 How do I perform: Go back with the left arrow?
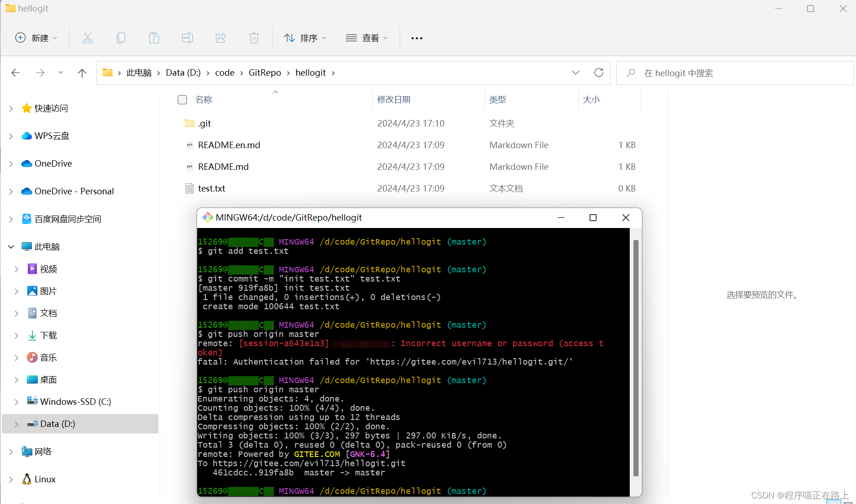(x=16, y=72)
